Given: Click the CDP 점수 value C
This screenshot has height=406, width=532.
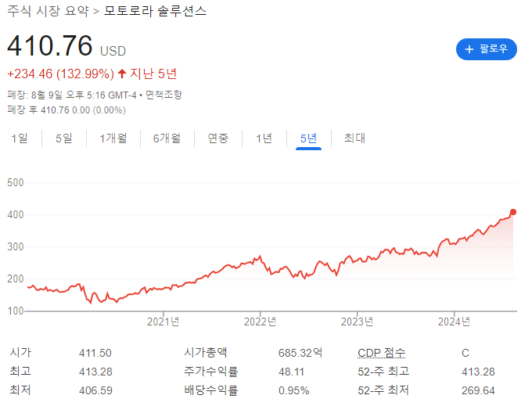Looking at the screenshot, I should pyautogui.click(x=465, y=353).
